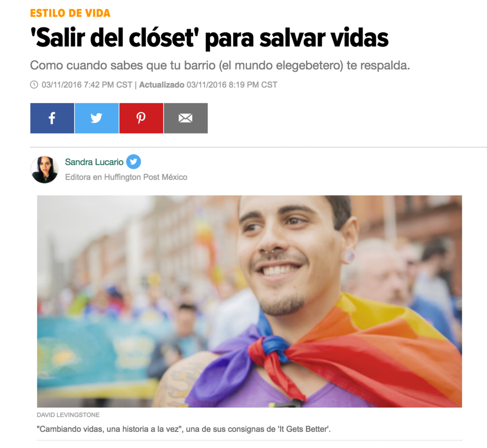Viewport: 487px width, 448px height.
Task: Click 'Editora en Huffington Post México' text
Action: click(126, 177)
